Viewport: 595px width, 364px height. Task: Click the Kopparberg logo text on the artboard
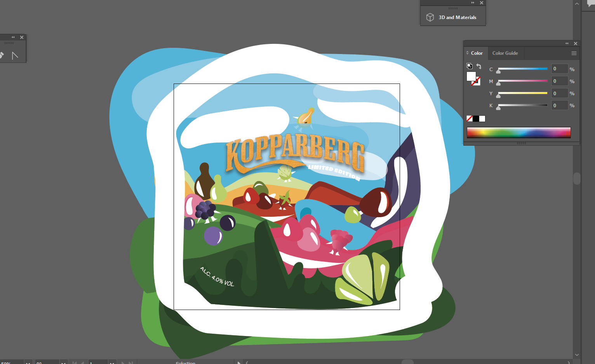295,154
